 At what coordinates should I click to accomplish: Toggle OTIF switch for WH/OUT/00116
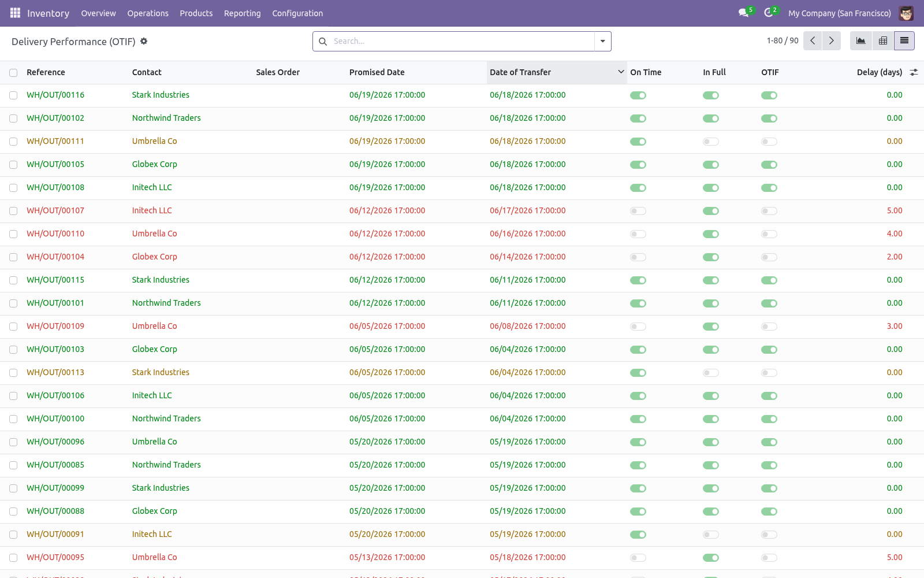769,95
